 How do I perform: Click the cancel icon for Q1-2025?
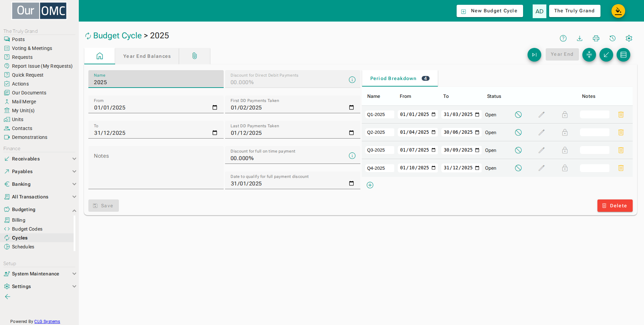[x=518, y=115]
